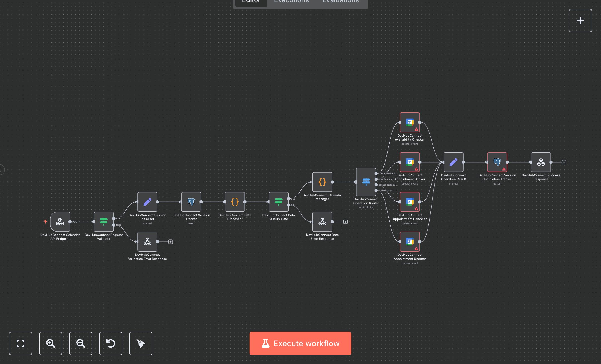The image size is (601, 364).
Task: Switch to the Executions tab
Action: (x=291, y=2)
